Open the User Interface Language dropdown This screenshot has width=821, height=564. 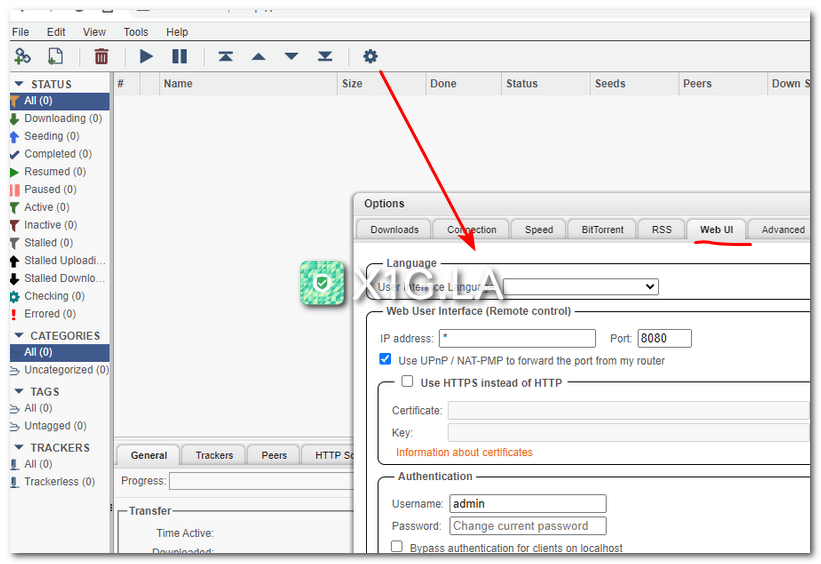581,286
